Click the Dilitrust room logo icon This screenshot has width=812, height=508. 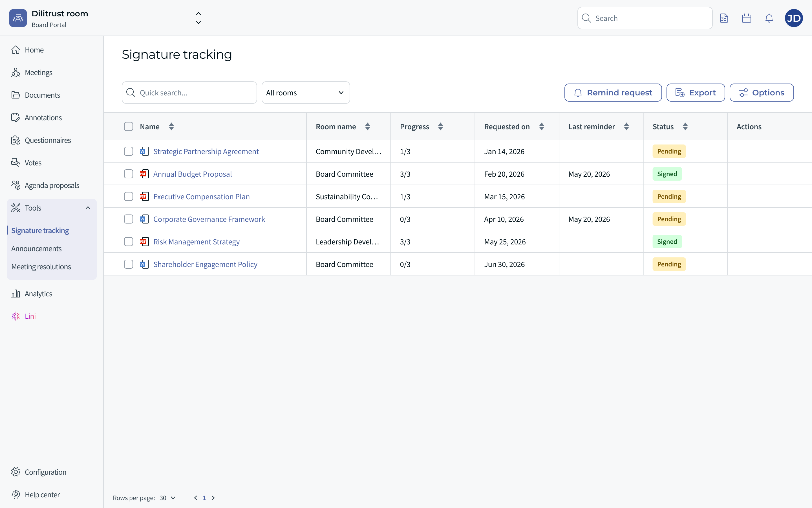click(x=18, y=18)
